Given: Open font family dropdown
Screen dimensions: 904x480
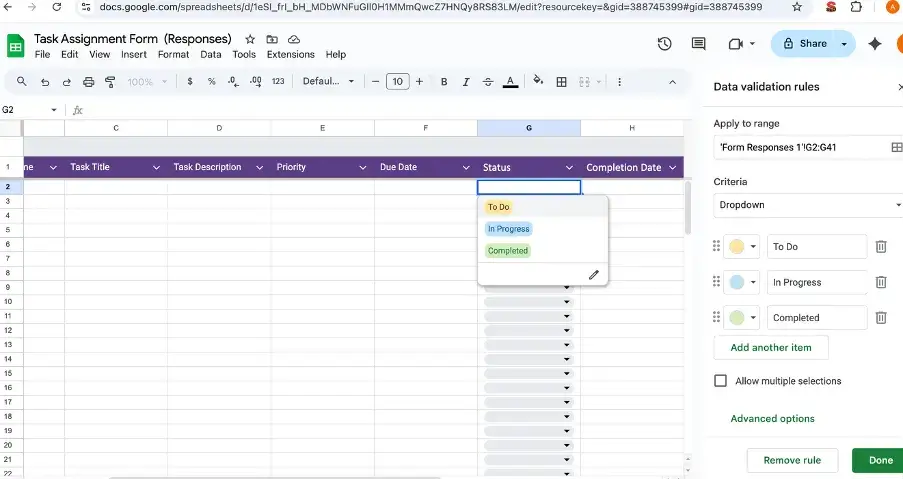Looking at the screenshot, I should [x=328, y=82].
